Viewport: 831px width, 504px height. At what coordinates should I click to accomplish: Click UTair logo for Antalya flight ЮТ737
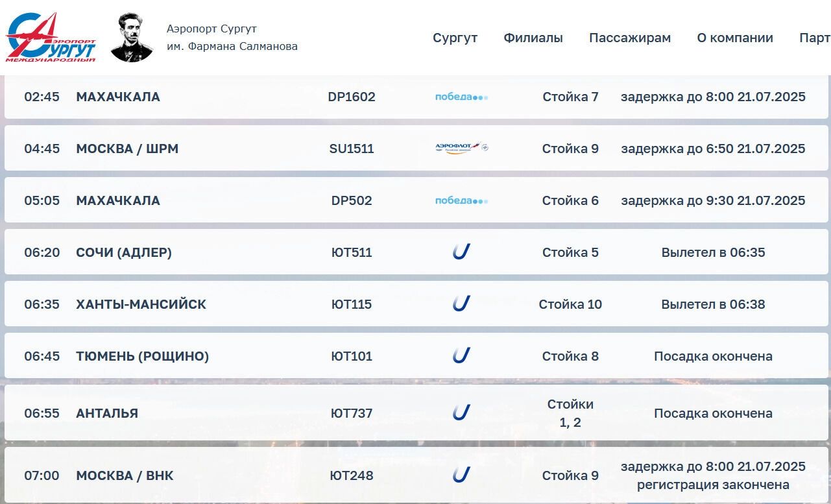click(461, 413)
